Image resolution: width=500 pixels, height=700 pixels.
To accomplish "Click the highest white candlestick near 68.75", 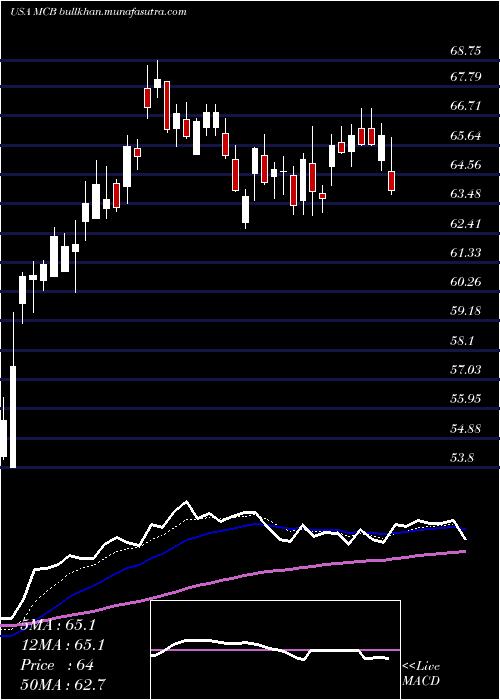I will coord(157,83).
